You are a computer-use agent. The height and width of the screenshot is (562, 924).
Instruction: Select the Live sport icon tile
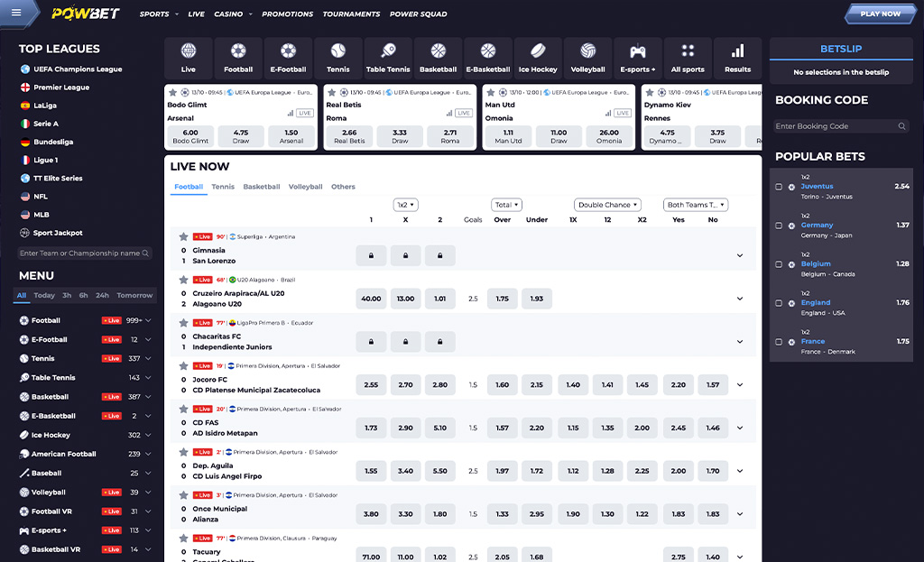click(188, 59)
